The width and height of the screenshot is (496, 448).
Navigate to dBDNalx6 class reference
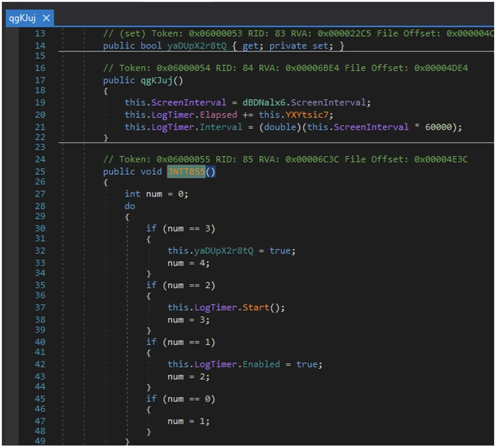pos(264,103)
